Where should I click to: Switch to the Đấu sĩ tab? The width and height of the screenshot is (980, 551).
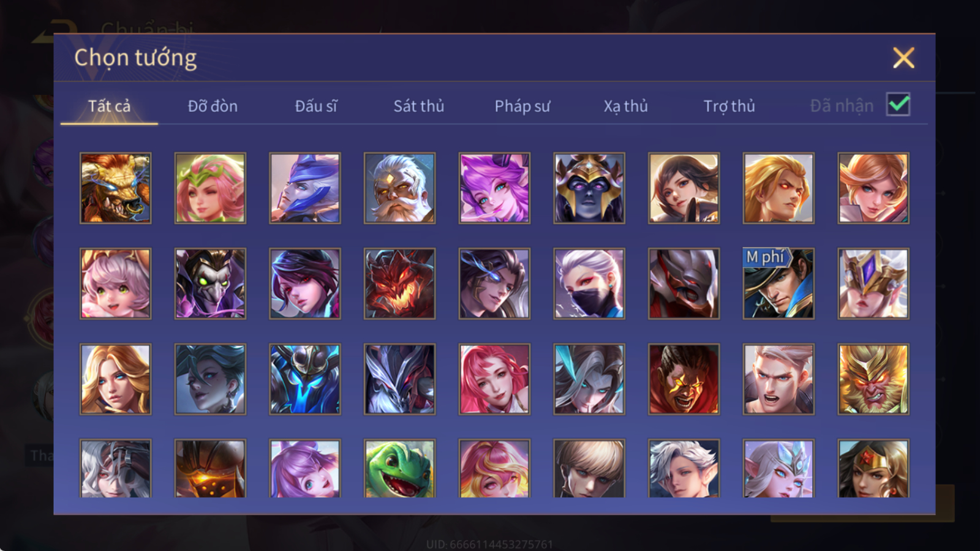click(x=316, y=106)
